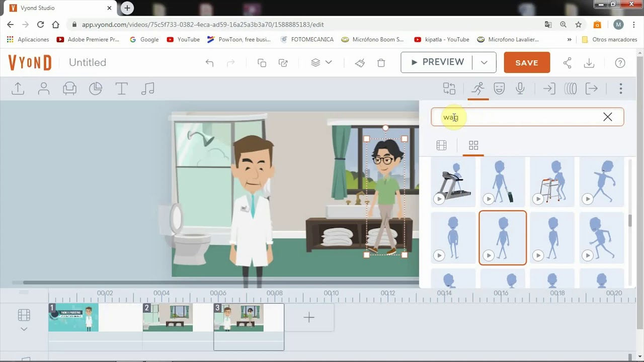Play the treadmill action preview
This screenshot has height=362, width=644.
[x=439, y=199]
